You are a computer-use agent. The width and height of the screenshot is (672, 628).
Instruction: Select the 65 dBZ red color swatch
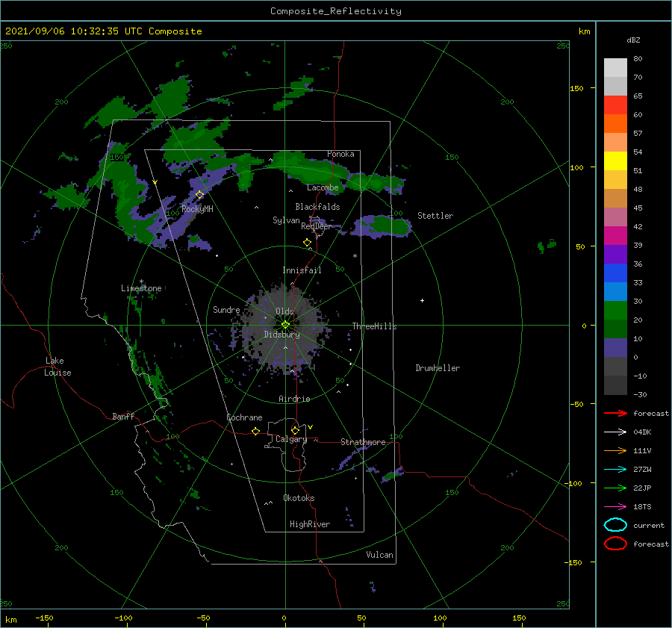pos(615,105)
